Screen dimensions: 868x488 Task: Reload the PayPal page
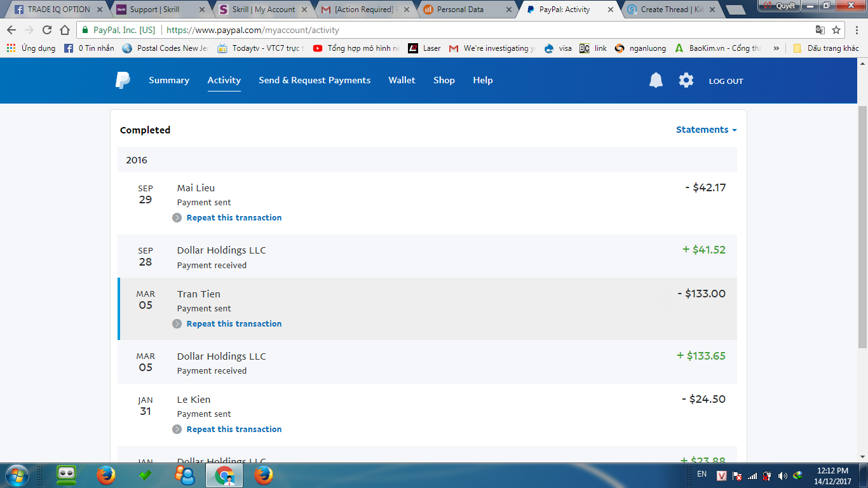[47, 30]
